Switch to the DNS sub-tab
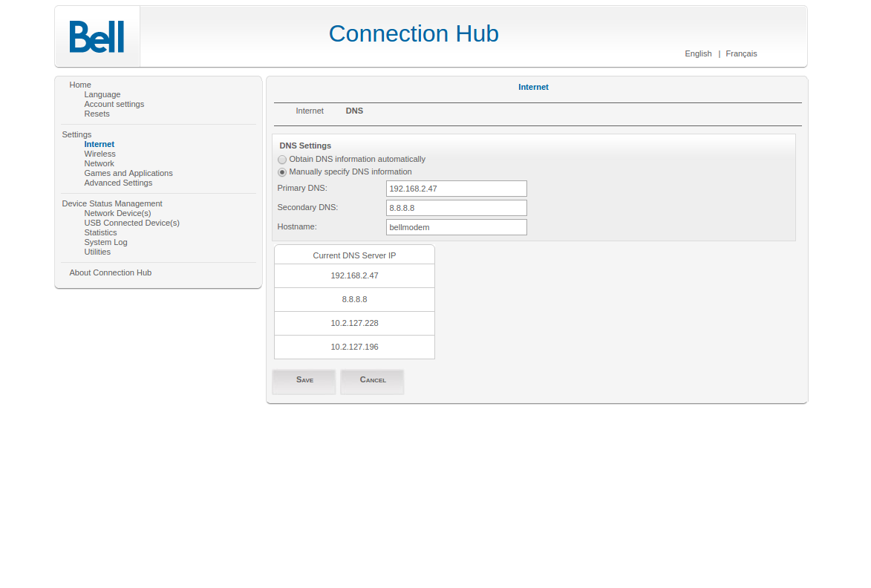This screenshot has height=588, width=871. pyautogui.click(x=354, y=111)
